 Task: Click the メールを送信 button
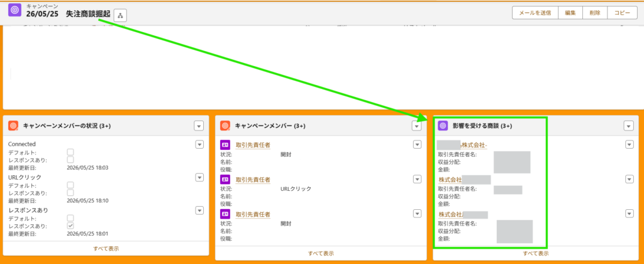click(x=535, y=13)
